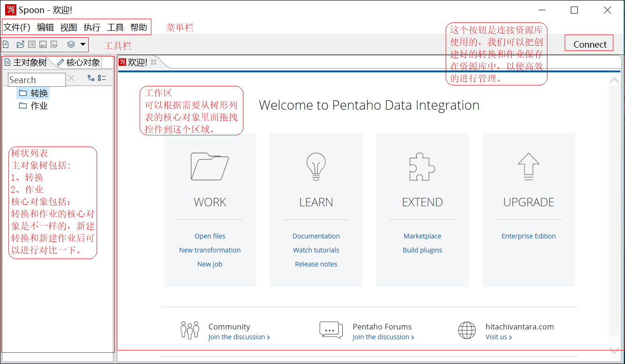625x364 pixels.
Task: Click the Visit us link
Action: 498,337
